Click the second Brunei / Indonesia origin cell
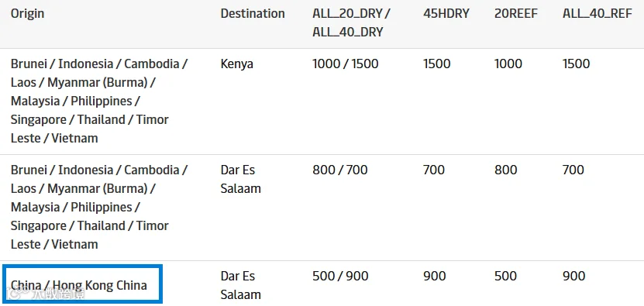Screen dimensions: 644x306 [99, 207]
